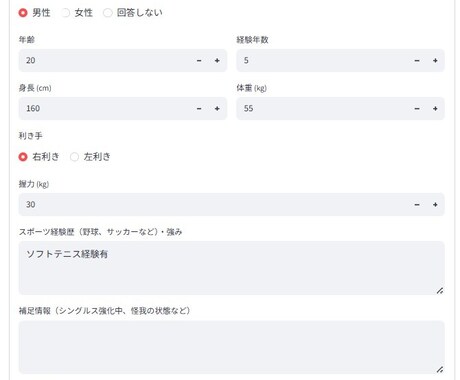The height and width of the screenshot is (380, 460).
Task: Increase the 年齢 value with plus button
Action: point(217,61)
